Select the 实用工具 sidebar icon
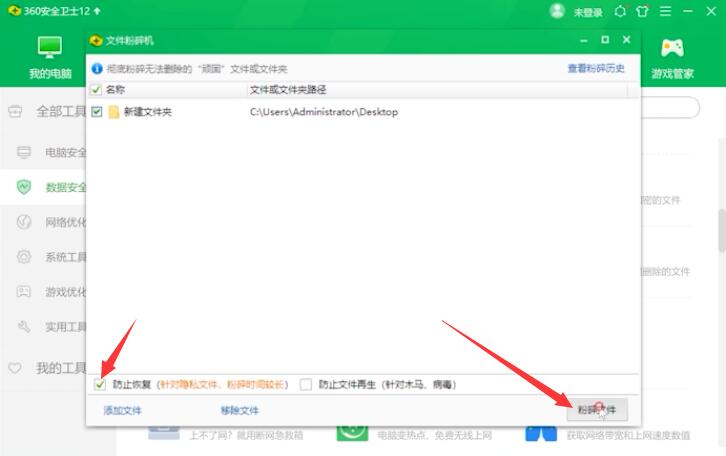726x456 pixels. coord(24,326)
